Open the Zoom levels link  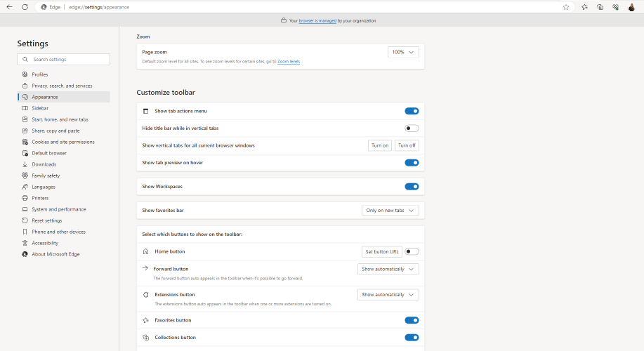click(x=289, y=62)
